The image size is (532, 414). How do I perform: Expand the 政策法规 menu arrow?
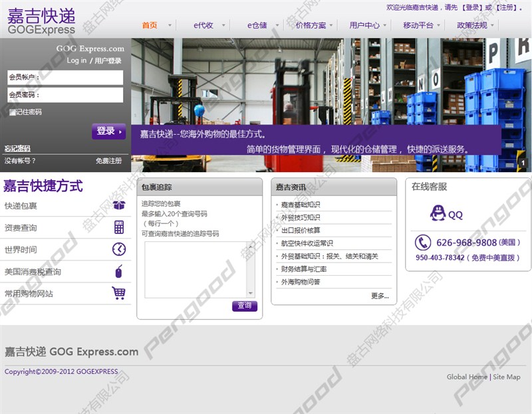(492, 25)
